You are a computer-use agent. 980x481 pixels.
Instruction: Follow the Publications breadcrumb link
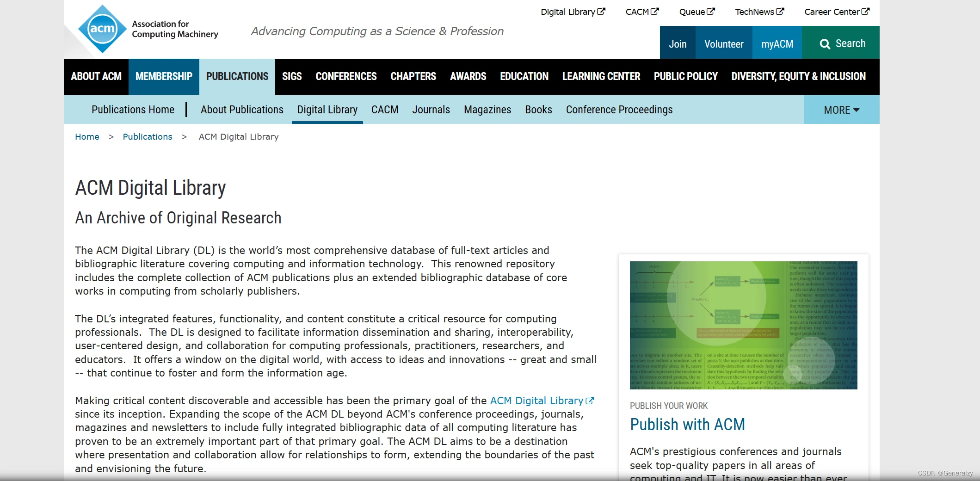pos(148,137)
